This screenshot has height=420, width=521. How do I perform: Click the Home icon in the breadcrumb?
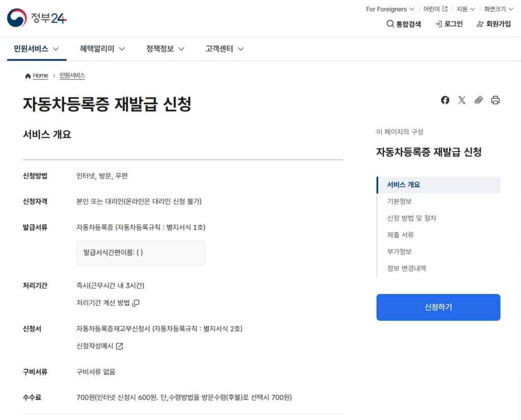(x=28, y=75)
